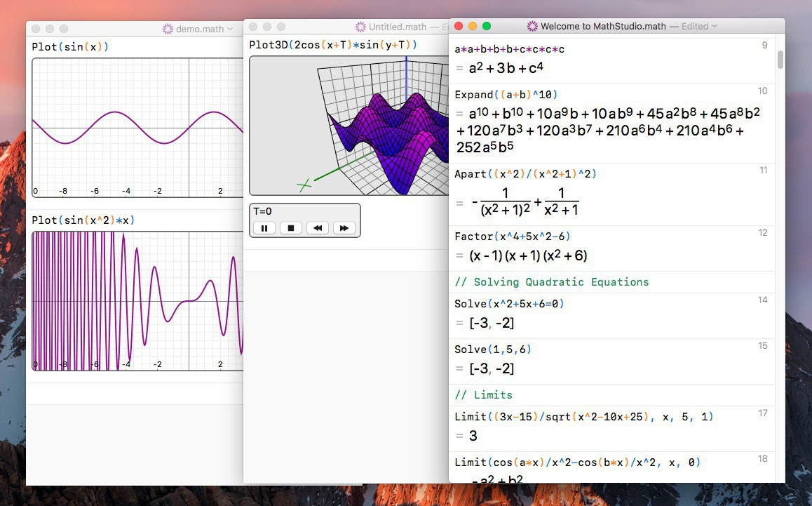Select the Plot(sin(x^2)*x) input line
The height and width of the screenshot is (506, 812).
click(x=83, y=220)
